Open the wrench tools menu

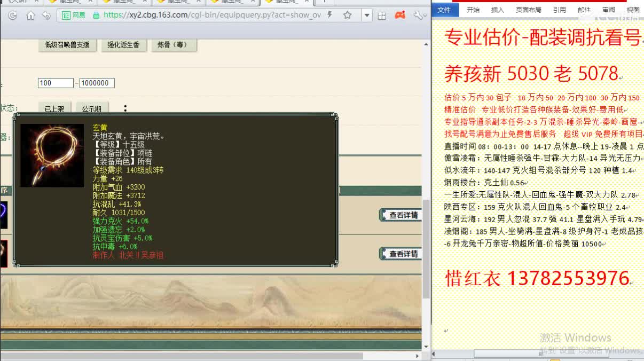click(418, 15)
